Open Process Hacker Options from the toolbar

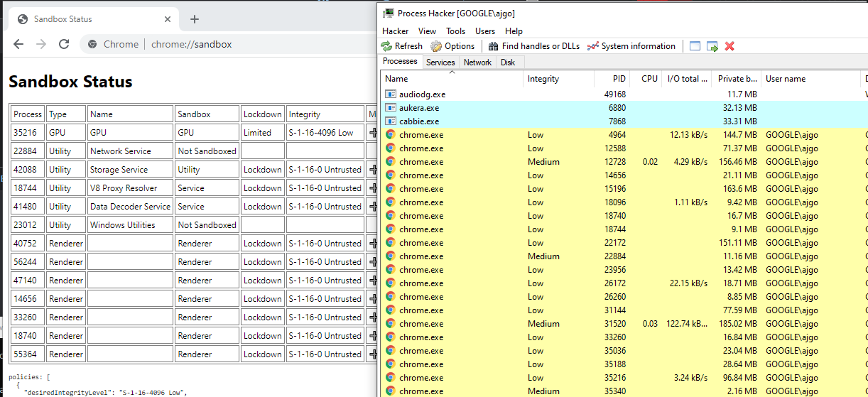[x=452, y=46]
